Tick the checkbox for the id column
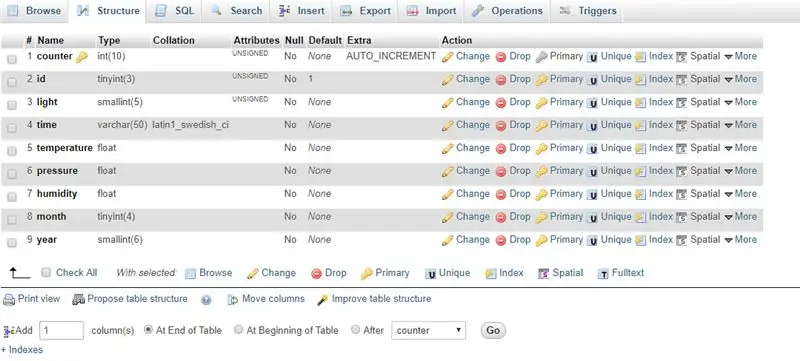800x361 pixels. coord(12,83)
